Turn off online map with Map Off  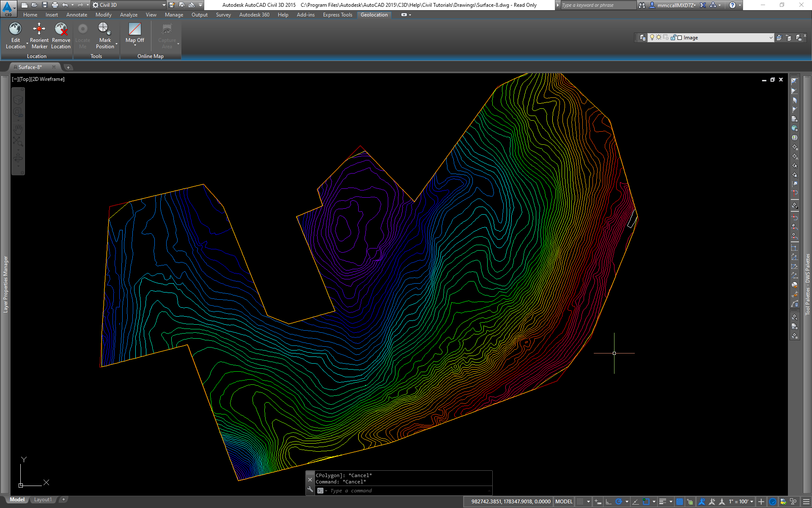[x=134, y=29]
